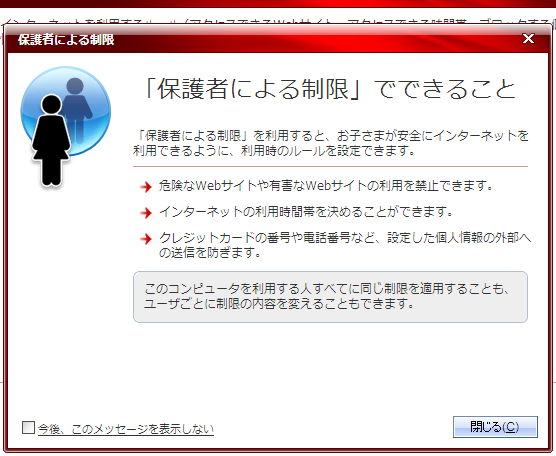Click the 今後、このメッセージを表示しない label text
The image size is (556, 456).
126,429
